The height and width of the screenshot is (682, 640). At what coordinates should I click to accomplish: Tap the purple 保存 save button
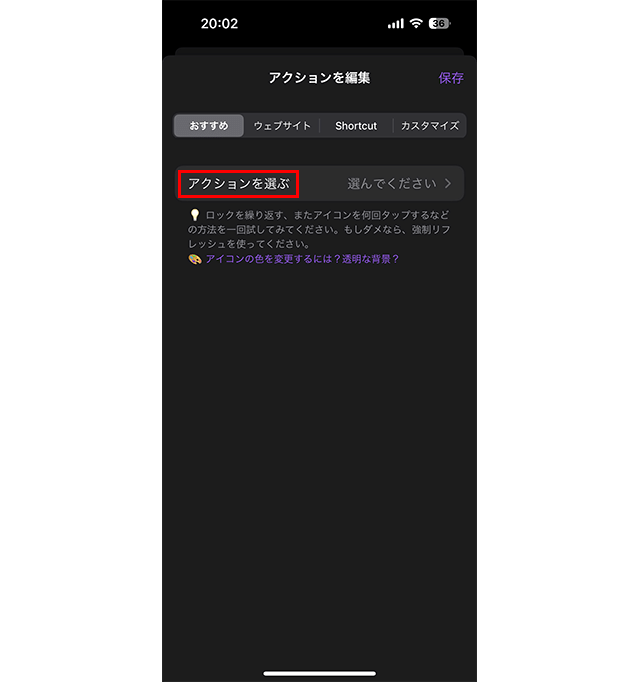point(451,78)
